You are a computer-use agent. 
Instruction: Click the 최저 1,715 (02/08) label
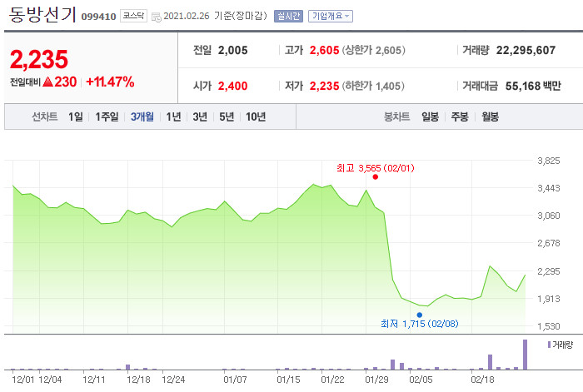coord(420,324)
